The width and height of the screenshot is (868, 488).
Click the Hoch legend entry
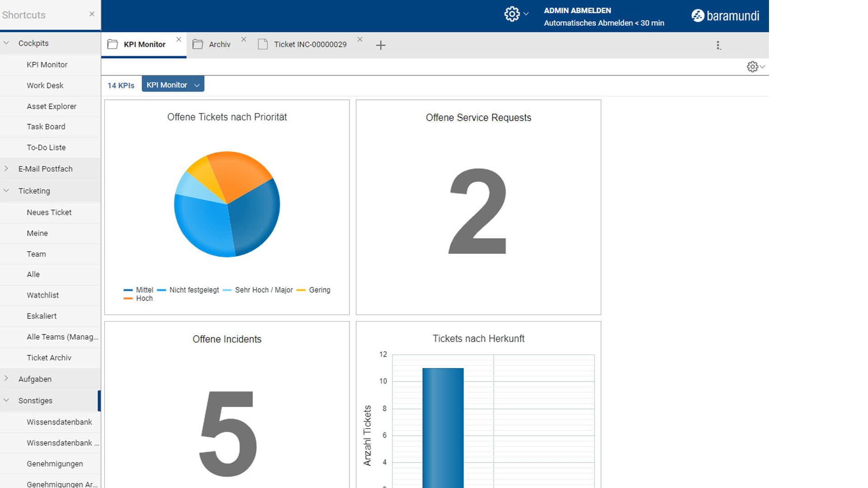138,298
